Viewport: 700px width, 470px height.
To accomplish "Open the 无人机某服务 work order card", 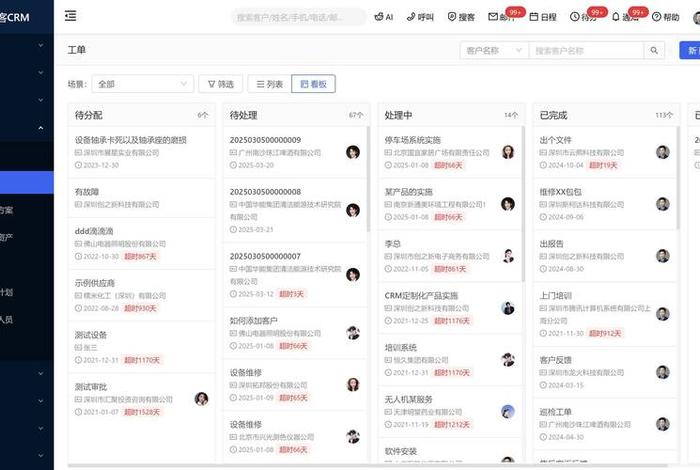I will click(x=450, y=411).
